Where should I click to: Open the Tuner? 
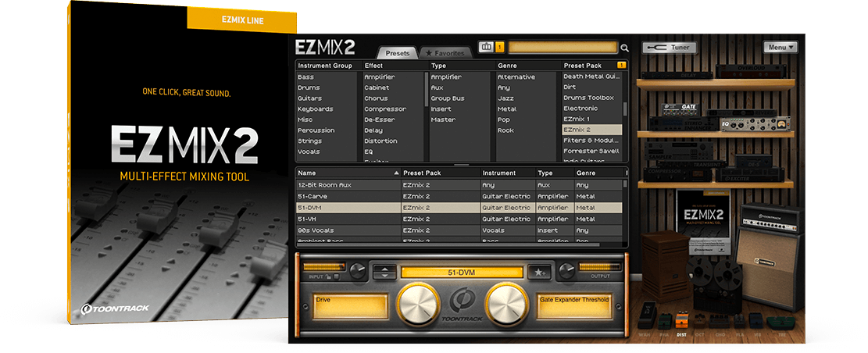point(670,48)
